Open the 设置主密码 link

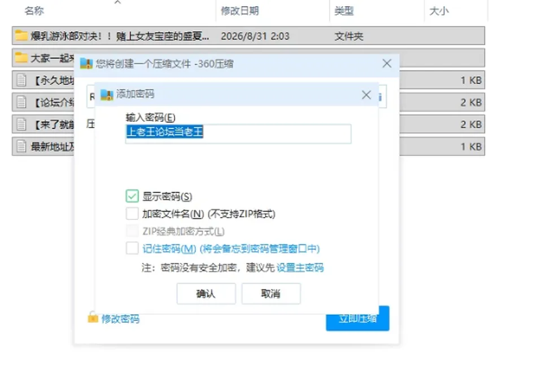point(300,268)
